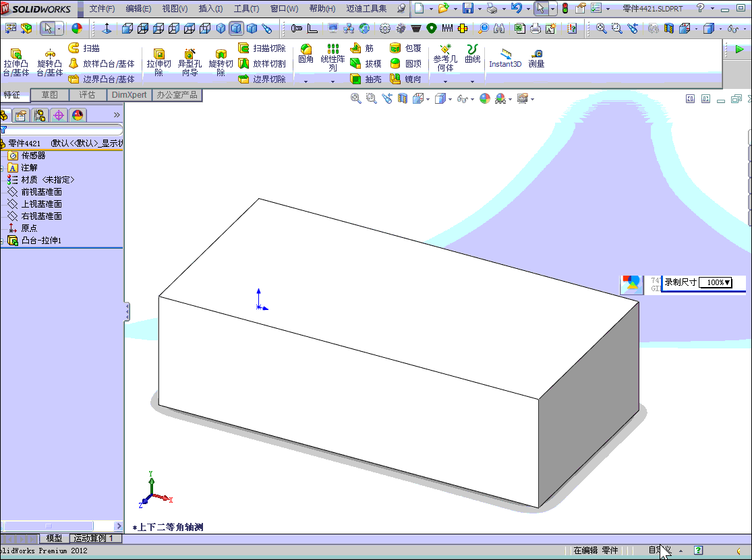This screenshot has width=752, height=560.
Task: Open the 视图(V) menu
Action: 175,9
